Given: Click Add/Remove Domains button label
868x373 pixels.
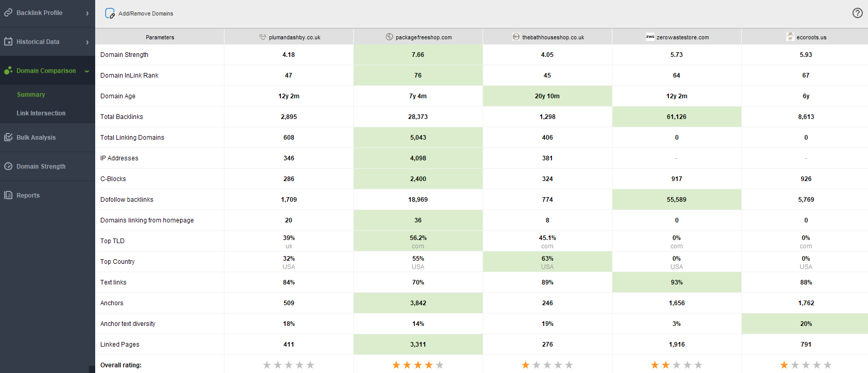Looking at the screenshot, I should 146,13.
